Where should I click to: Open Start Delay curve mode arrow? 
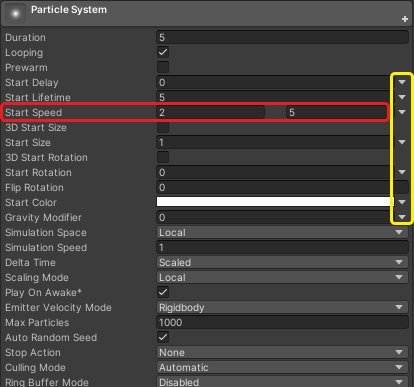(402, 82)
